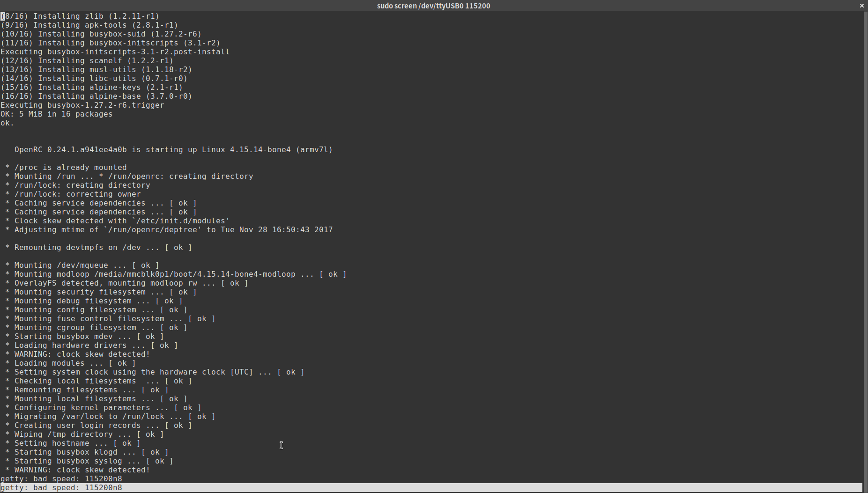The image size is (868, 493).
Task: Click line '(8/16) Installing zlib (1.2.11-r1)'
Action: [80, 16]
